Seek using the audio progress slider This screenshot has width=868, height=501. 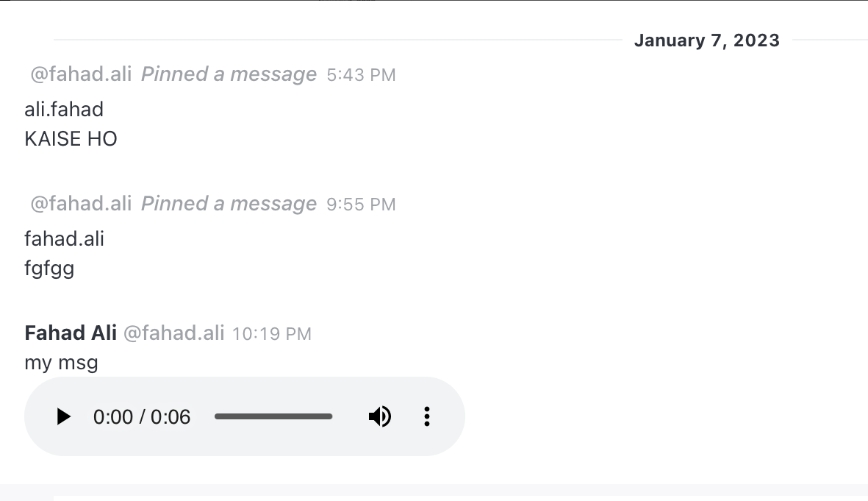click(273, 416)
